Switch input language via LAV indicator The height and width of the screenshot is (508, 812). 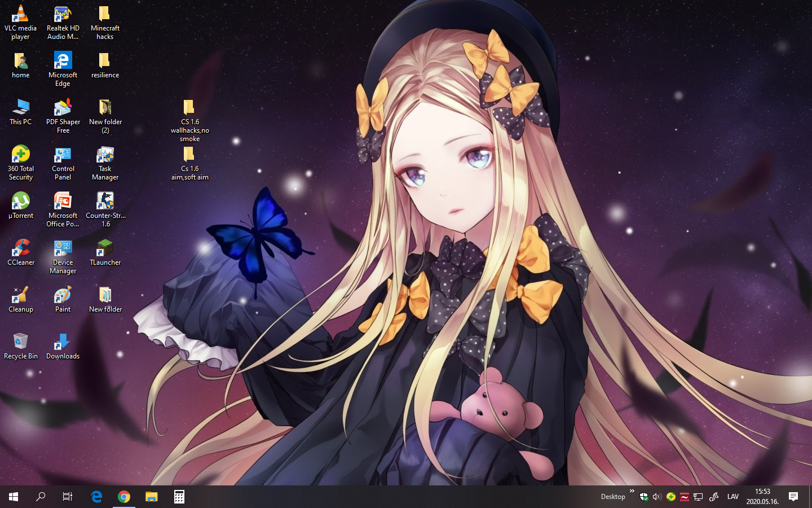point(733,497)
